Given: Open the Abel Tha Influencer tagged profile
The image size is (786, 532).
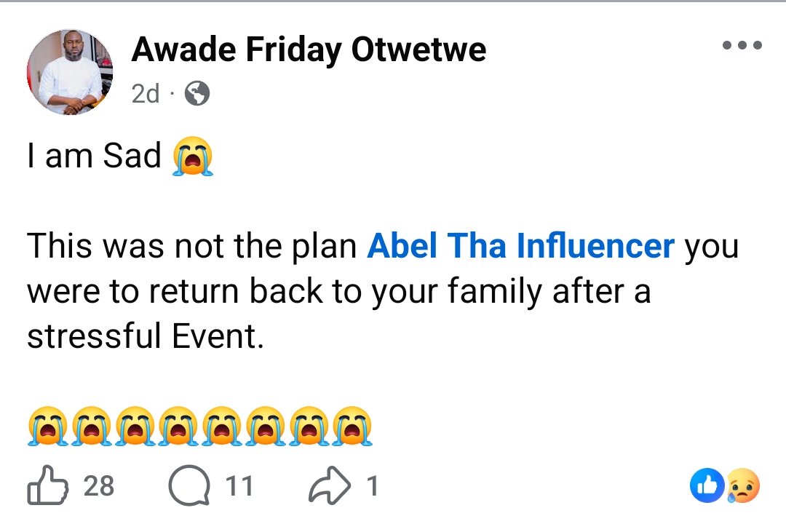Looking at the screenshot, I should 520,246.
